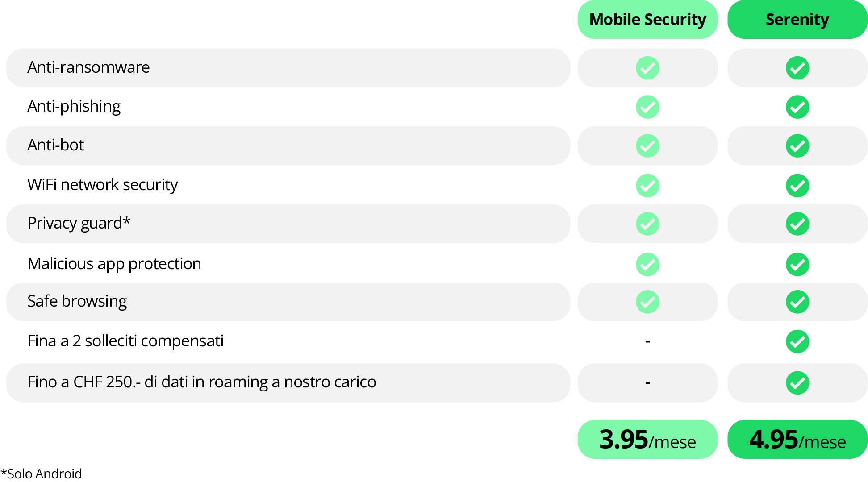Click the roaming a nostro carico label
The width and height of the screenshot is (868, 482).
point(202,382)
